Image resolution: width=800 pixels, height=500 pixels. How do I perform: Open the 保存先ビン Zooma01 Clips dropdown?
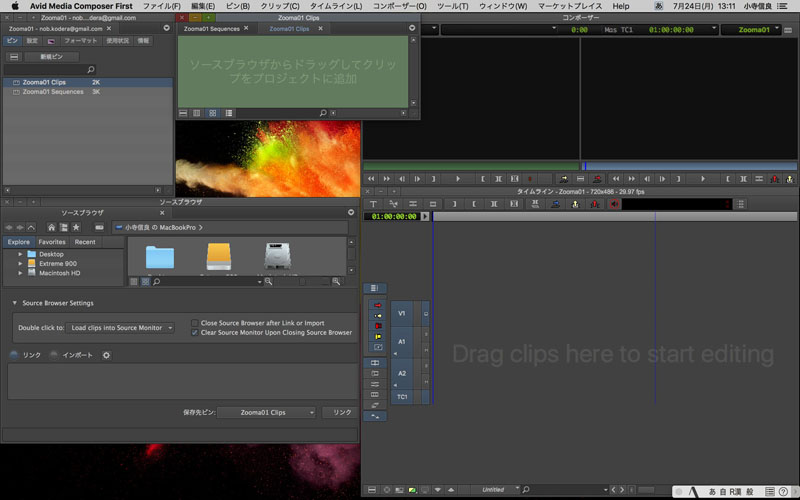click(266, 412)
